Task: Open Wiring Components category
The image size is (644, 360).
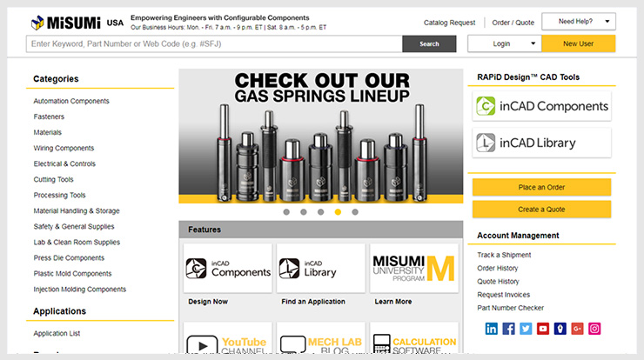Action: point(64,148)
